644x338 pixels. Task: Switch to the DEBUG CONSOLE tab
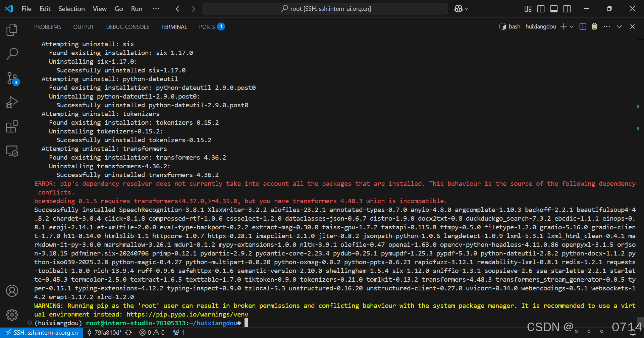coord(127,27)
